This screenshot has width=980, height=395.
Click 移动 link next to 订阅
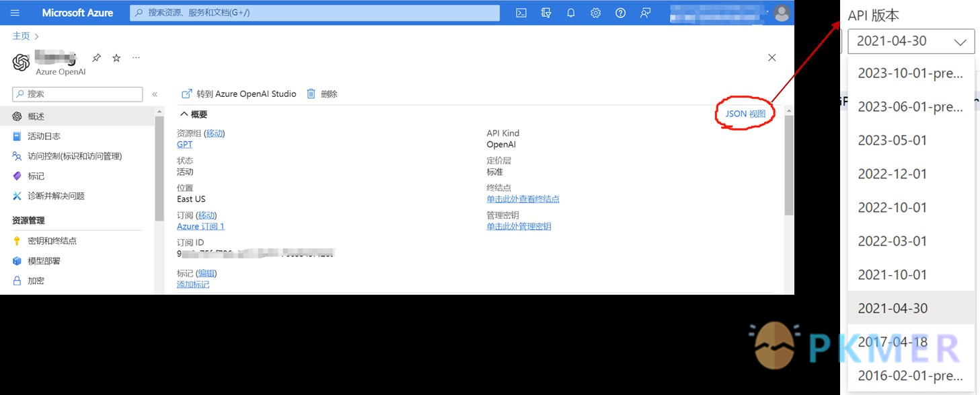pos(206,215)
